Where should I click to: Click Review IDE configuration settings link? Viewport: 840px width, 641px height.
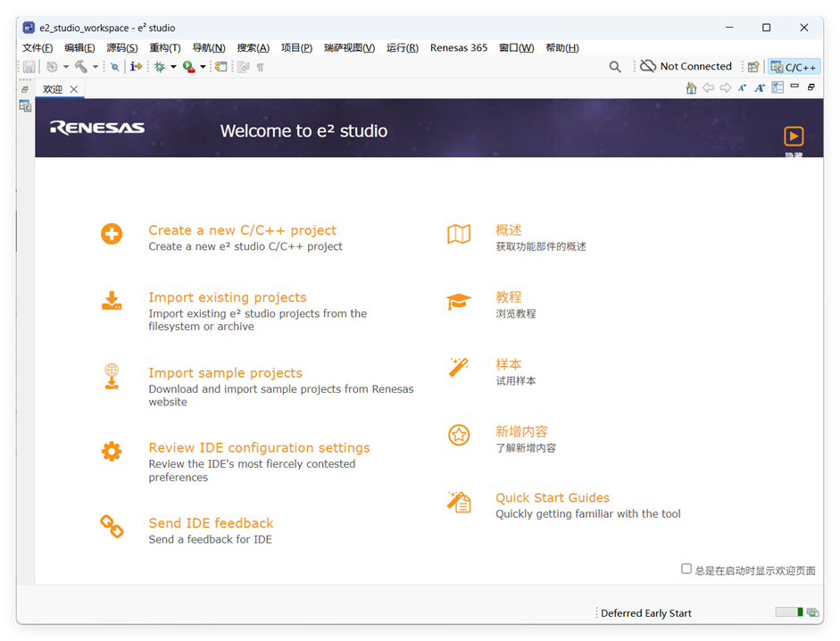coord(259,447)
